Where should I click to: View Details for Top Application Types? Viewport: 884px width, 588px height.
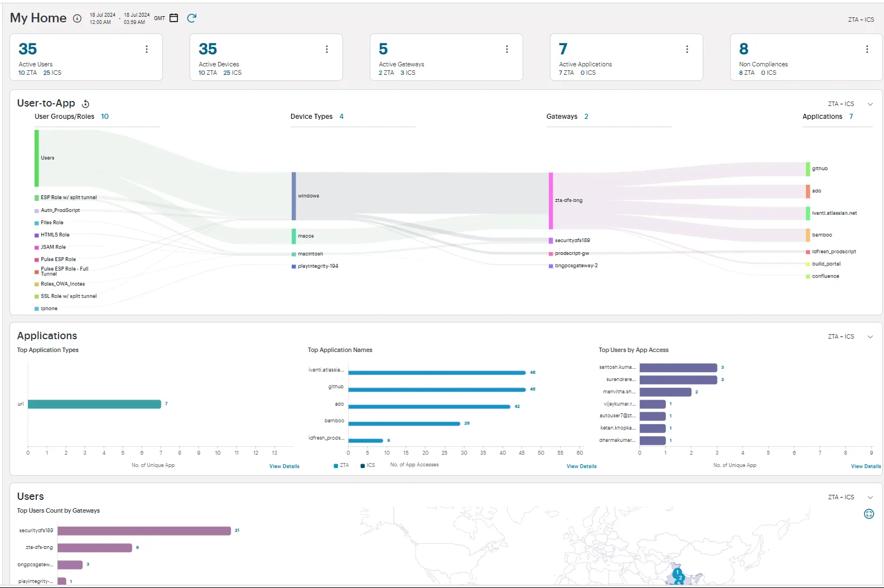pyautogui.click(x=284, y=466)
